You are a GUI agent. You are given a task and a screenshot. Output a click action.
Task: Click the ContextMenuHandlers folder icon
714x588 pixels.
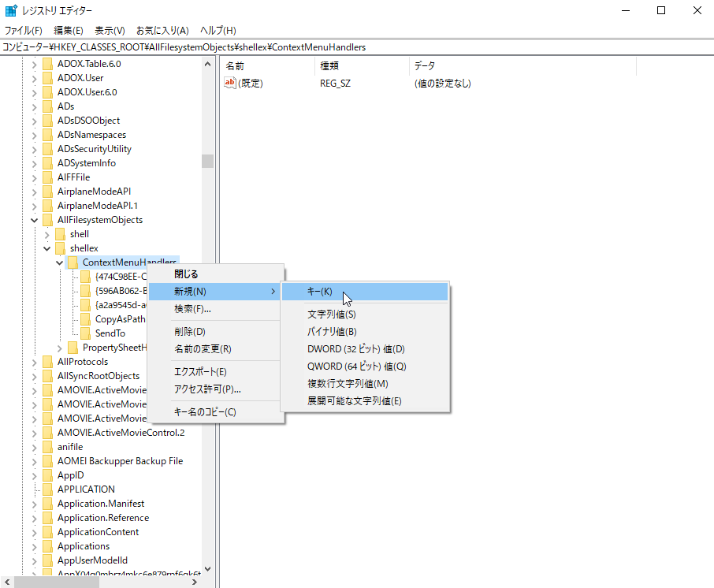tap(73, 262)
